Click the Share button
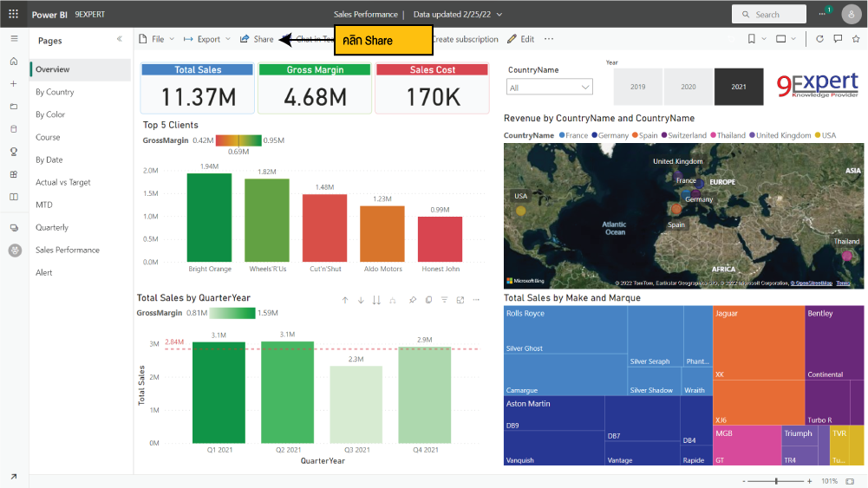 point(257,39)
